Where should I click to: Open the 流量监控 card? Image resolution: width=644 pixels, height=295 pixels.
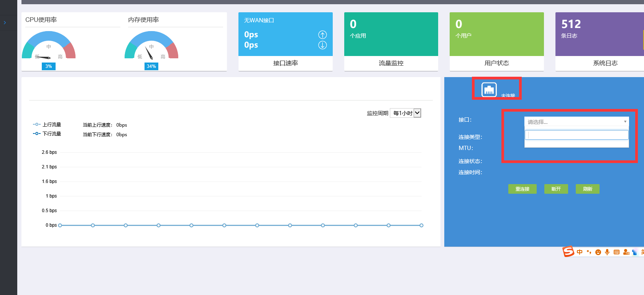coord(391,63)
